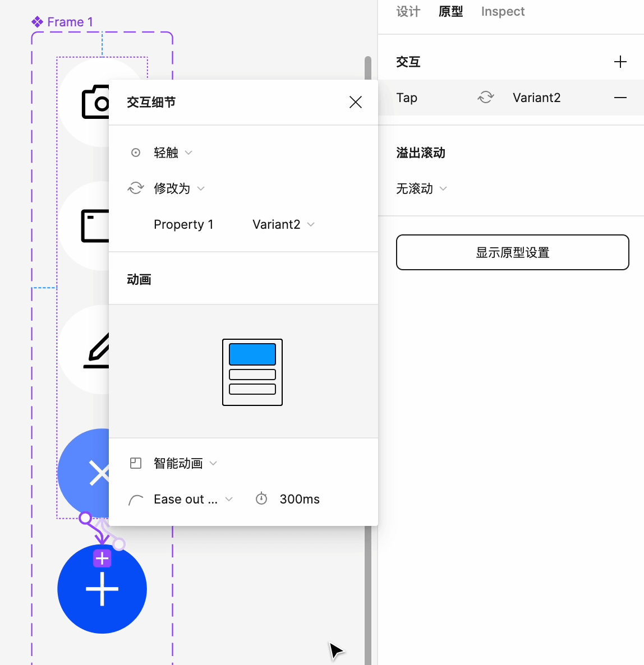Open the Ease out easing dropdown
644x665 pixels.
[192, 499]
